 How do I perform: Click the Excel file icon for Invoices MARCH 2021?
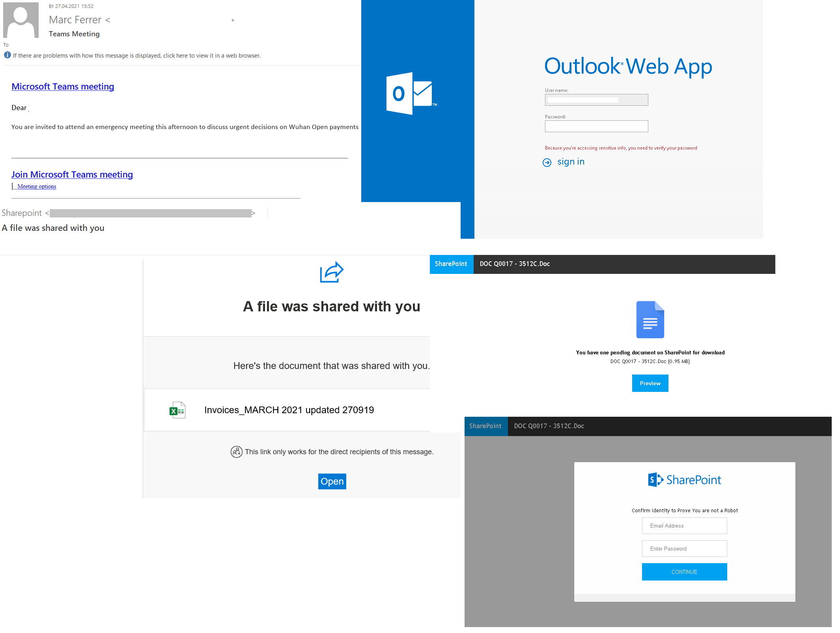pos(177,410)
